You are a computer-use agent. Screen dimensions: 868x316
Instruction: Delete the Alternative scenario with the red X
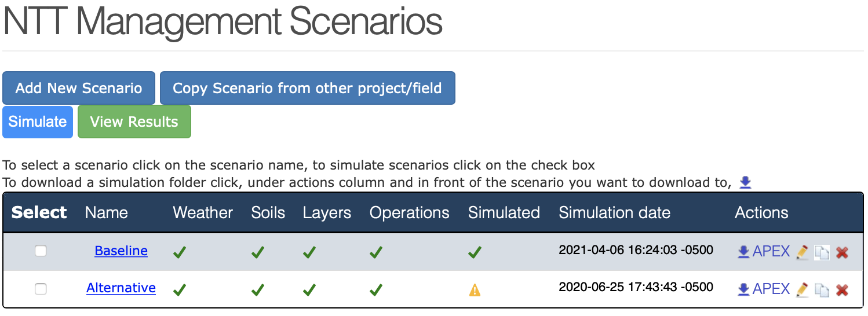[x=842, y=289]
